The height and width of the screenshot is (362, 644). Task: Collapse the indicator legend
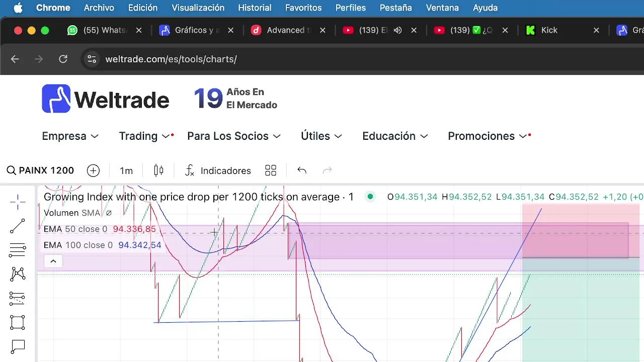(x=53, y=261)
